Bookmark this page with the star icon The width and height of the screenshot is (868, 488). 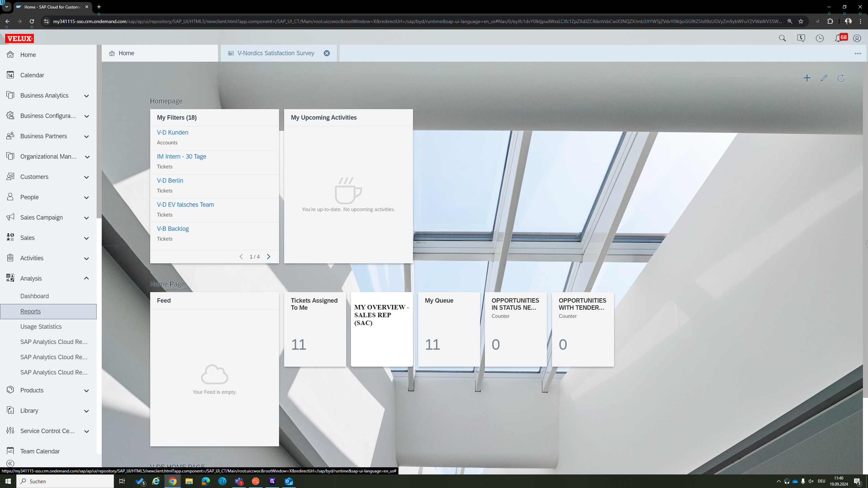point(801,21)
